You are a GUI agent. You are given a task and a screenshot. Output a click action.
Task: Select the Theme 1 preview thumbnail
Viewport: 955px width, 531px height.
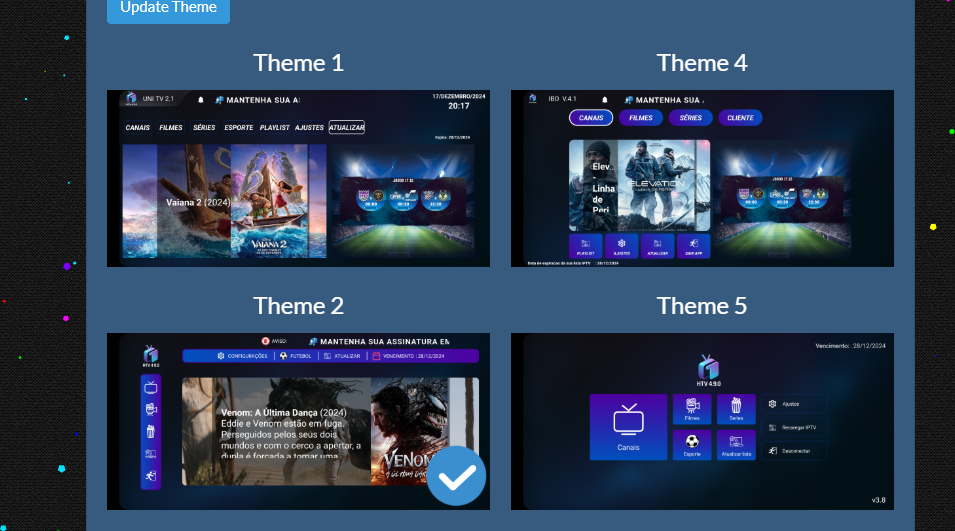point(298,178)
